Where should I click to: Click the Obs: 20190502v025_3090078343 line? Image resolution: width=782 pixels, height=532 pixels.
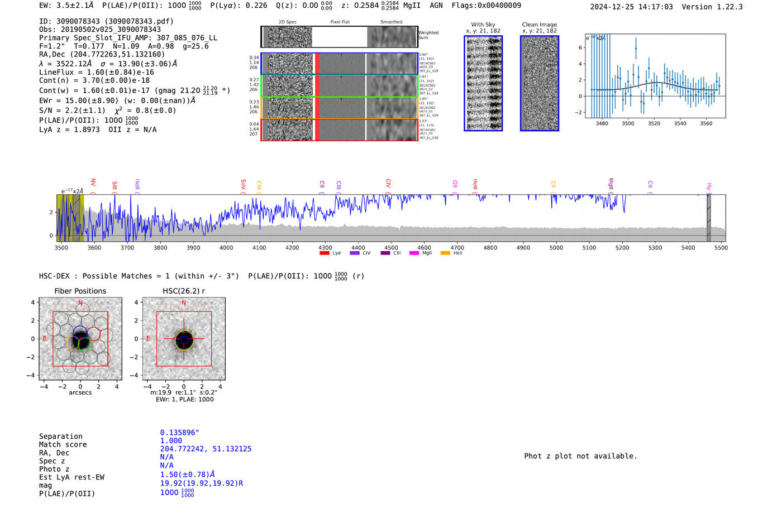(100, 30)
